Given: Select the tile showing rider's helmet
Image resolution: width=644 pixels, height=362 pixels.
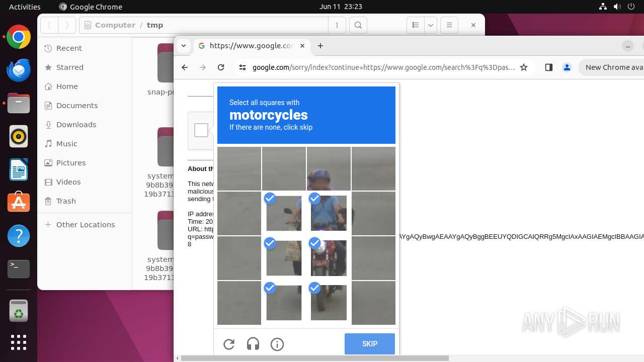Looking at the screenshot, I should [329, 168].
